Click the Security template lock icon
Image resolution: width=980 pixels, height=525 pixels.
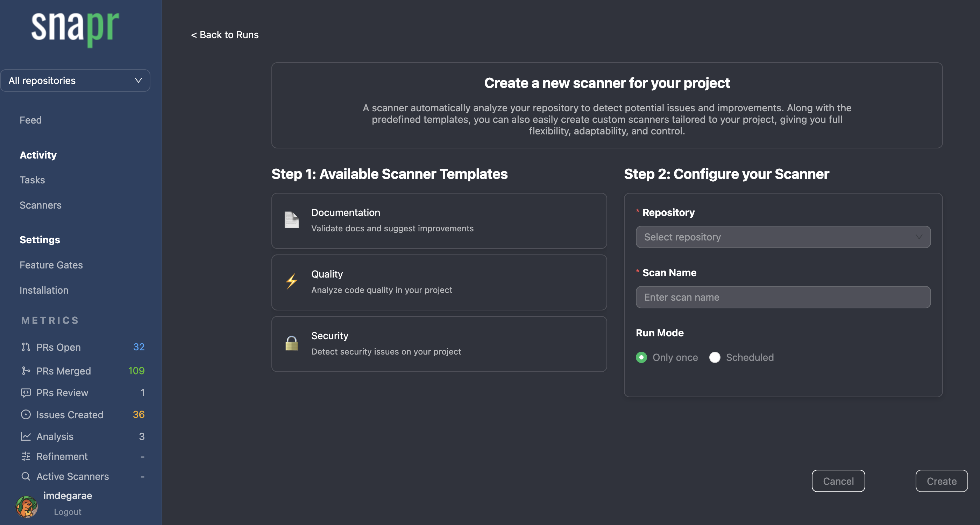(291, 343)
